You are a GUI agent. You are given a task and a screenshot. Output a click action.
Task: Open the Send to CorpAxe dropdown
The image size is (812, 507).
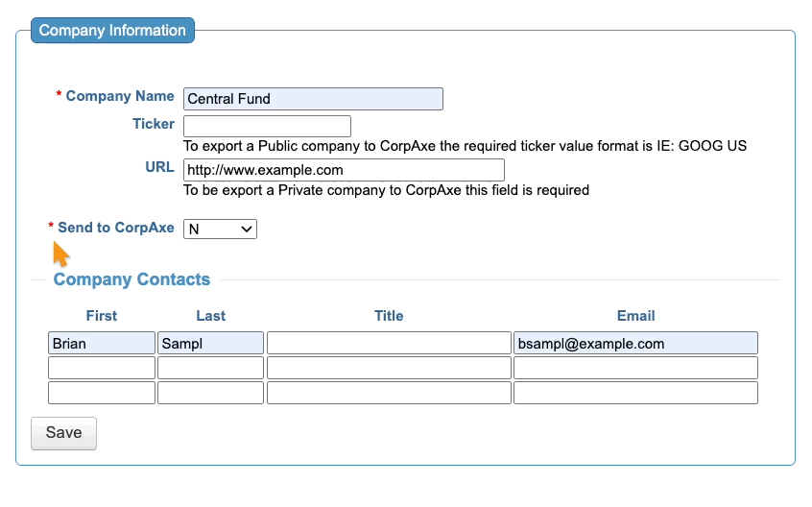[220, 229]
